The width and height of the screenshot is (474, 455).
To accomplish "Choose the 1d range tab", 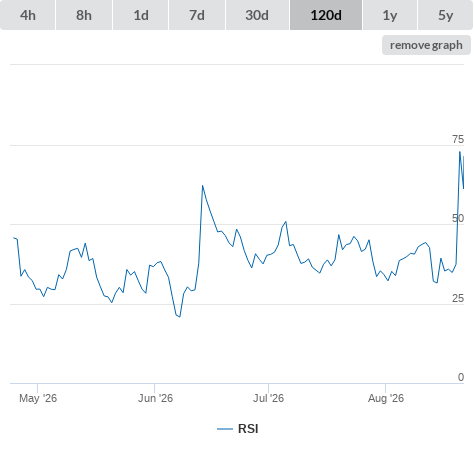I will (x=141, y=15).
